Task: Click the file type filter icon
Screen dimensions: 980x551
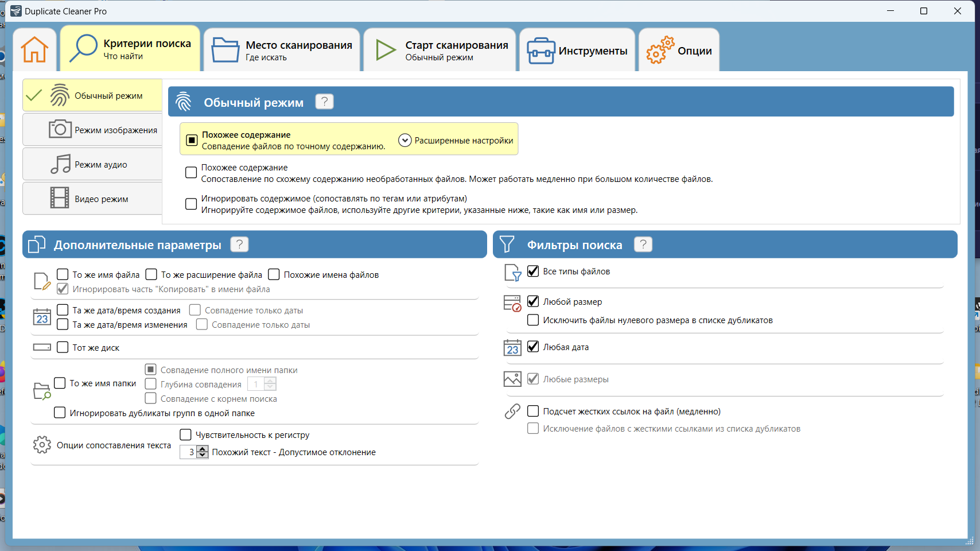Action: [512, 273]
